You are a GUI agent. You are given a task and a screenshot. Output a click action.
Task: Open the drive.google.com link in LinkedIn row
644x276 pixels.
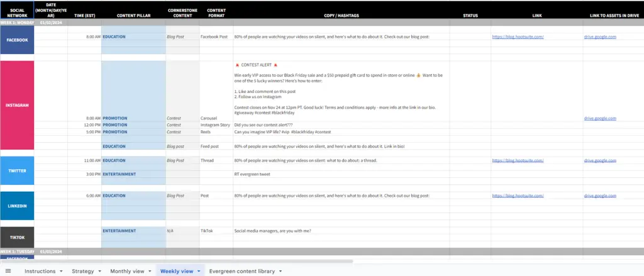[x=599, y=196]
